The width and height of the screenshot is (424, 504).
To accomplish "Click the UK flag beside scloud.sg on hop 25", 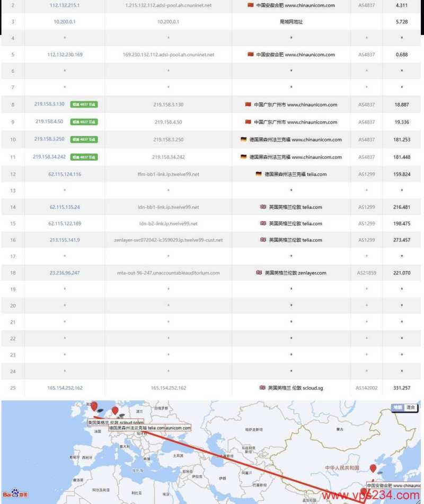I will tap(263, 388).
